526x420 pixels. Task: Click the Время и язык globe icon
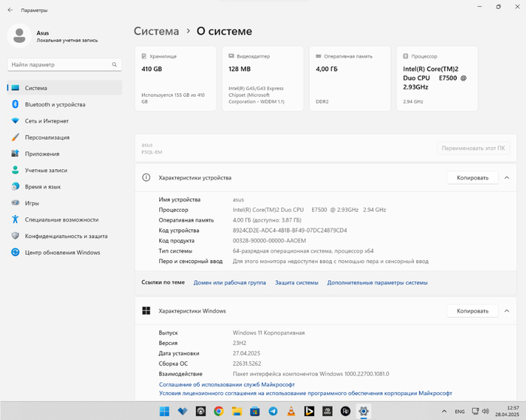pos(15,186)
